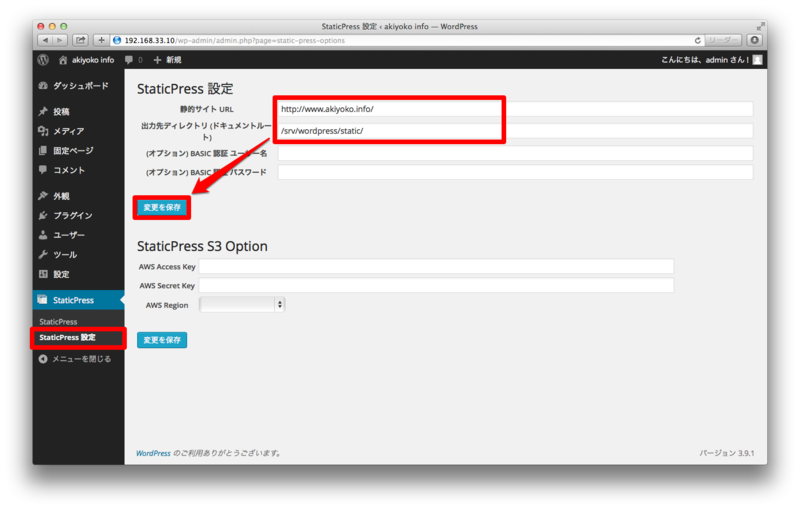Click the akiyoko info site name in the admin bar
This screenshot has height=510, width=800.
(x=93, y=60)
